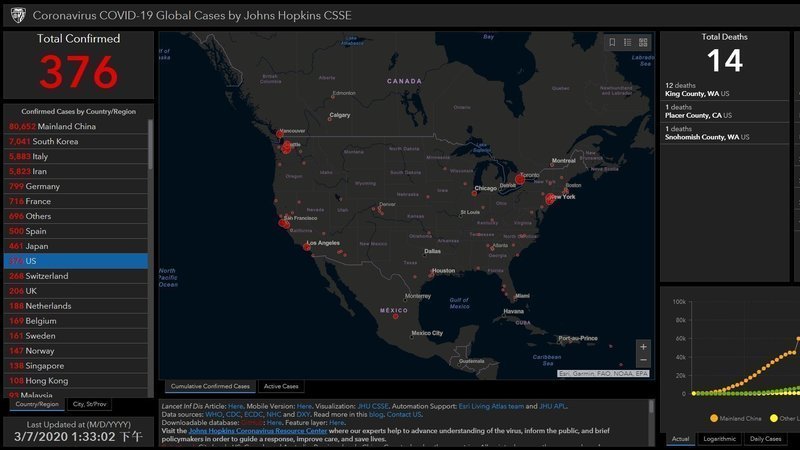Click the info panel scrollbar
Screen dimensions: 800x450
tap(651, 407)
